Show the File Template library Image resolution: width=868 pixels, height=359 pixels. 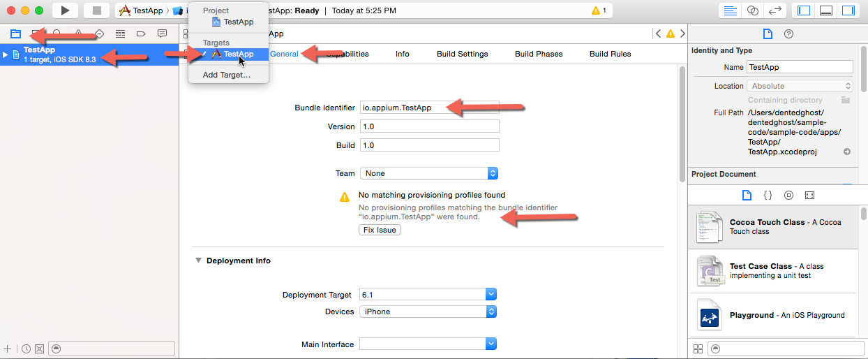click(747, 195)
